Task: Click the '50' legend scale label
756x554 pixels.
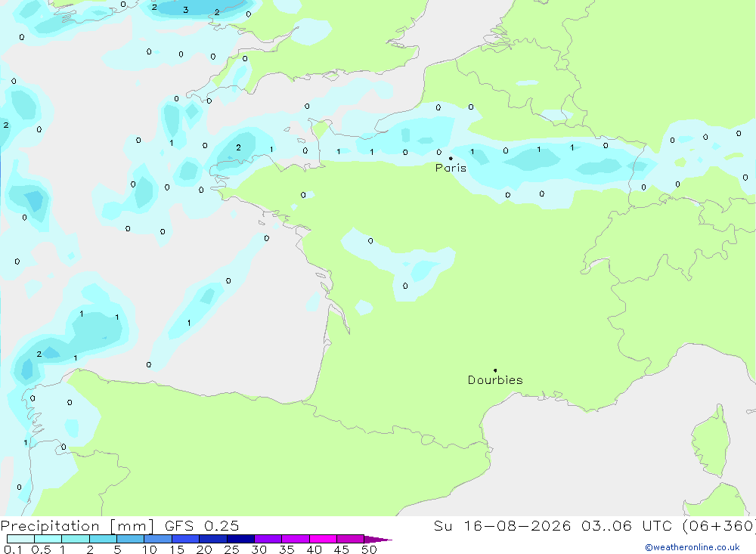Action: 369,549
